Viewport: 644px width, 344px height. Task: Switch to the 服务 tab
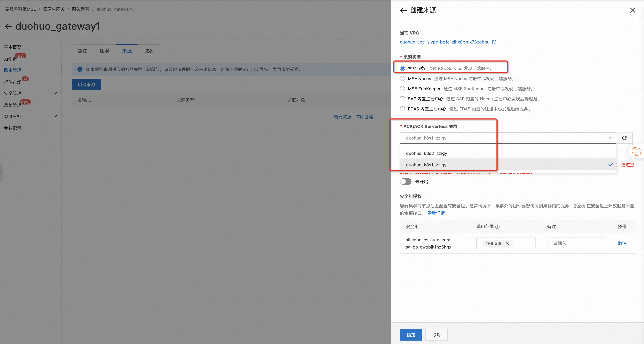105,51
